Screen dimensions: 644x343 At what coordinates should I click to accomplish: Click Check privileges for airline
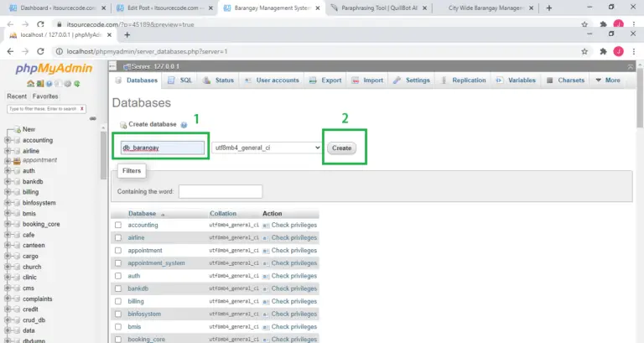click(293, 238)
